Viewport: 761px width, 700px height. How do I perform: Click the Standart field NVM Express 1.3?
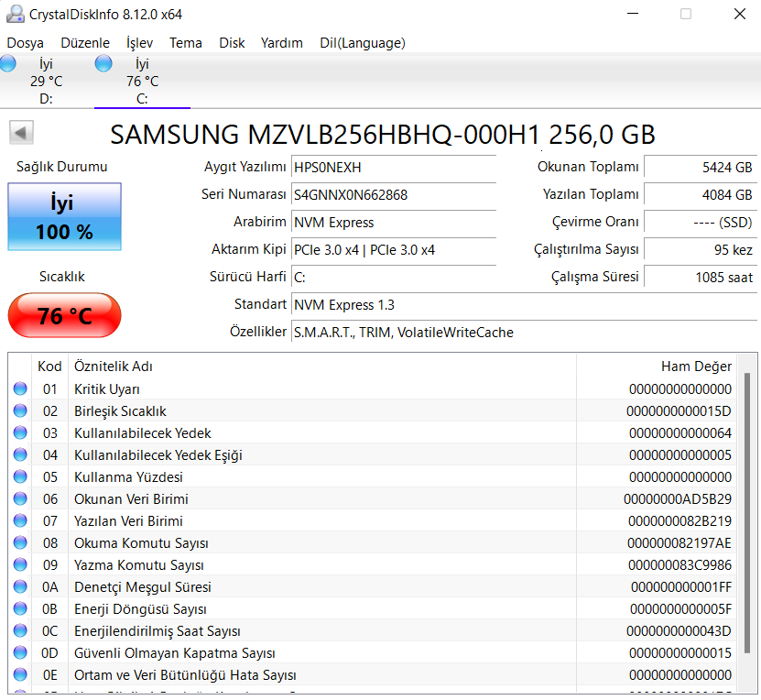tap(524, 305)
